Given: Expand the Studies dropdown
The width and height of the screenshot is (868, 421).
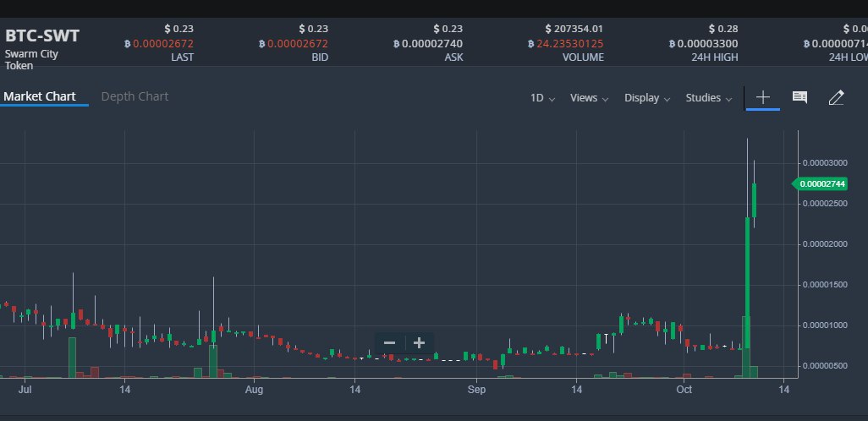Looking at the screenshot, I should point(709,98).
